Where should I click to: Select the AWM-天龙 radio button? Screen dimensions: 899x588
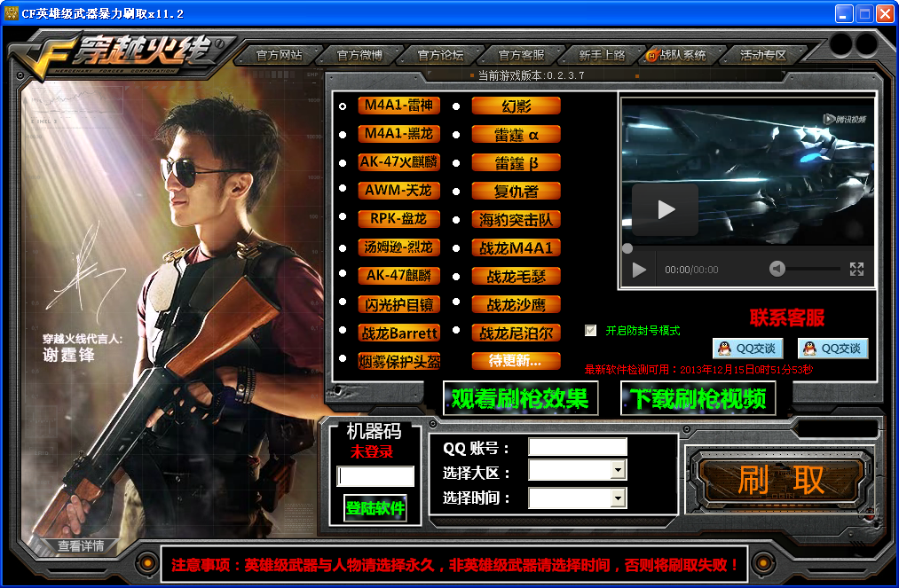click(x=343, y=188)
